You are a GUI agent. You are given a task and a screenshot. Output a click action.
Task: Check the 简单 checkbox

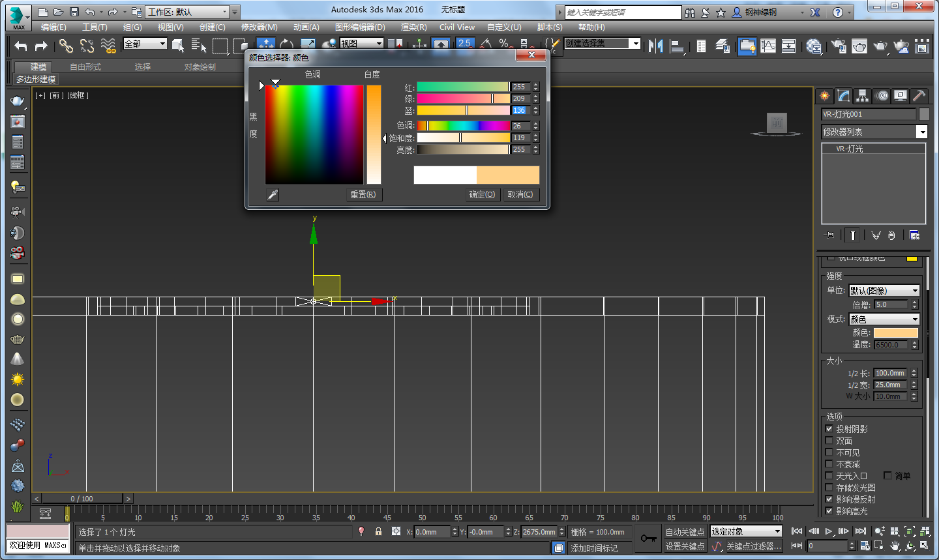coord(887,476)
